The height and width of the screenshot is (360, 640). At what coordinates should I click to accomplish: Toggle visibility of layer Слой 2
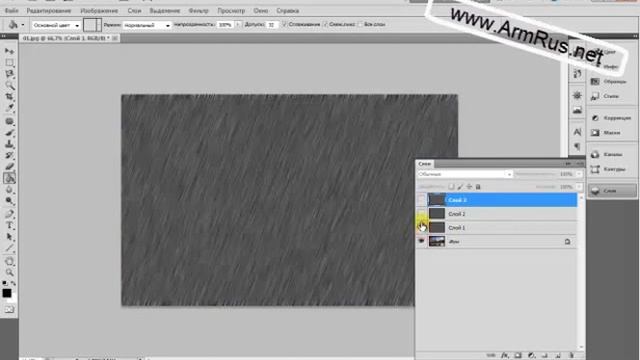click(x=421, y=213)
